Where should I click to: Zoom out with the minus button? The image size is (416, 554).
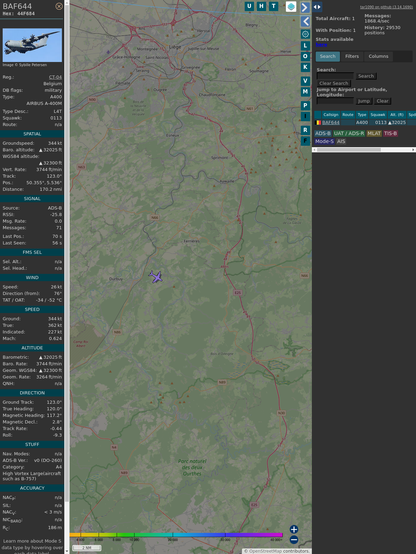(294, 540)
